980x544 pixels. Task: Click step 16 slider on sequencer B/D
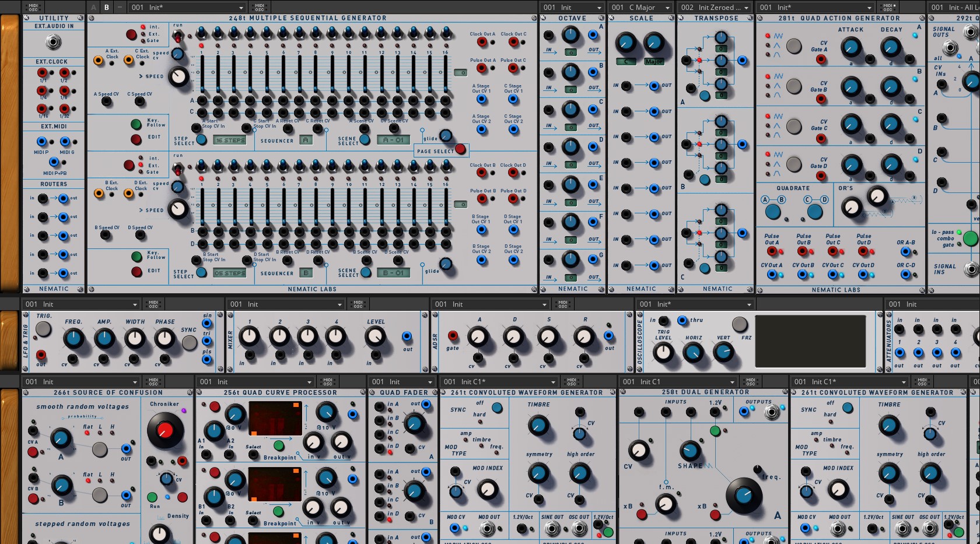446,206
